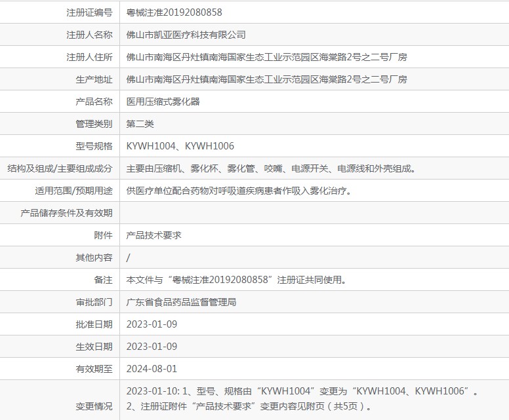The height and width of the screenshot is (420, 509).
Task: Select the registration number 粤械注准20192080858 value
Action: pyautogui.click(x=174, y=12)
